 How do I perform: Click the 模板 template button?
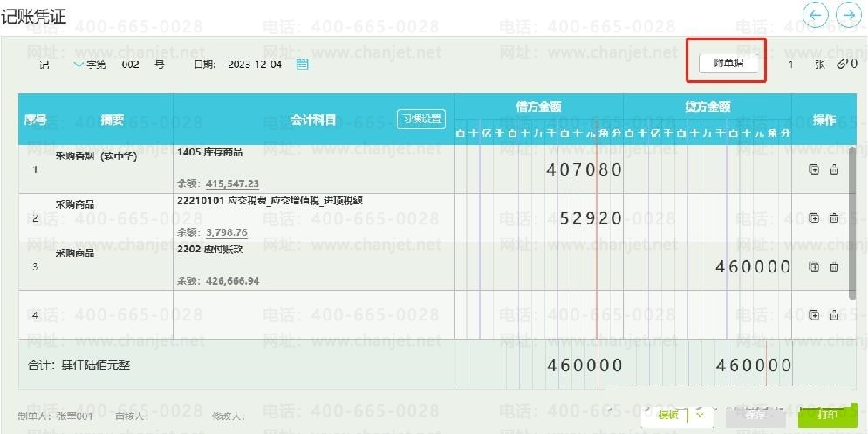[667, 415]
